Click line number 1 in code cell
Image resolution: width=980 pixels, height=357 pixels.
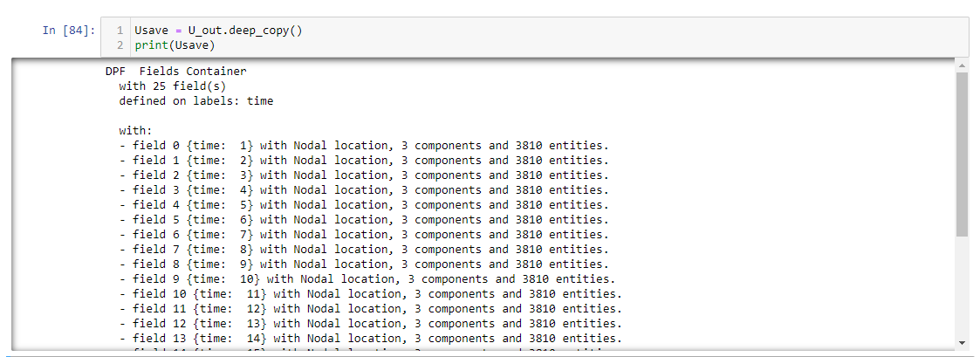point(119,30)
